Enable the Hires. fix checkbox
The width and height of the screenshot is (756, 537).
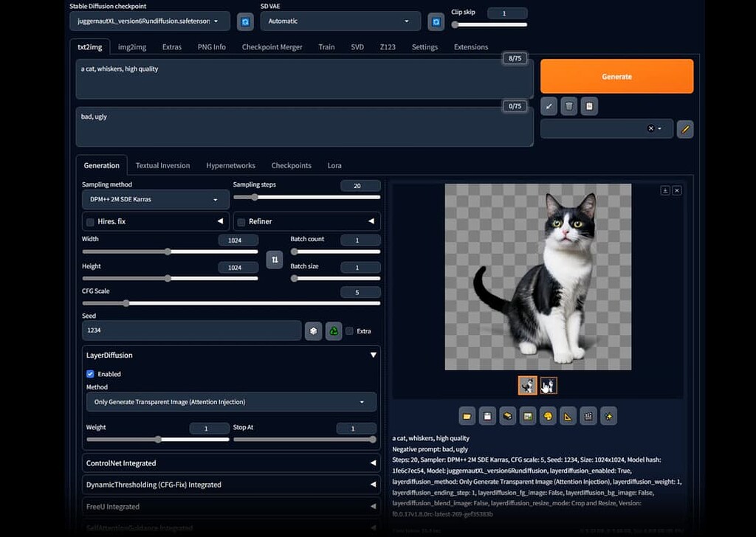click(90, 222)
